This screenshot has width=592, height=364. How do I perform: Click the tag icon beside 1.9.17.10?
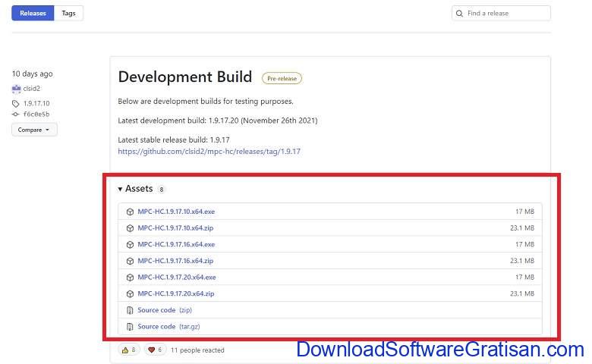15,104
